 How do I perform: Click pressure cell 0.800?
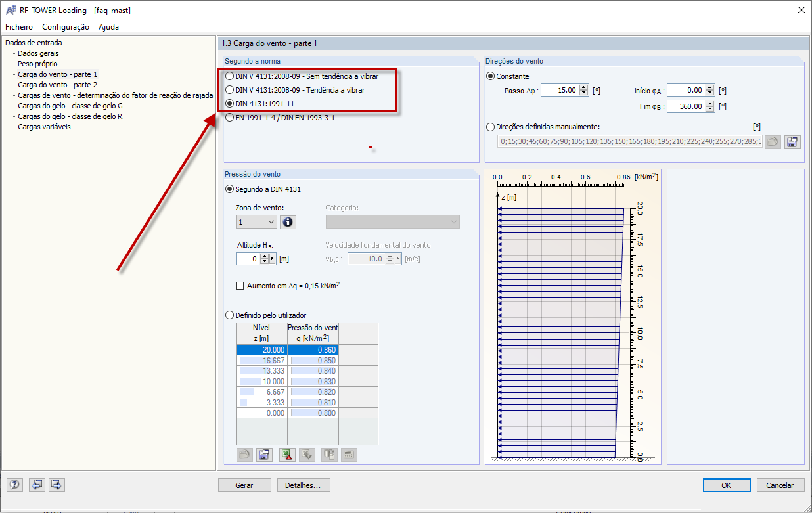[313, 413]
